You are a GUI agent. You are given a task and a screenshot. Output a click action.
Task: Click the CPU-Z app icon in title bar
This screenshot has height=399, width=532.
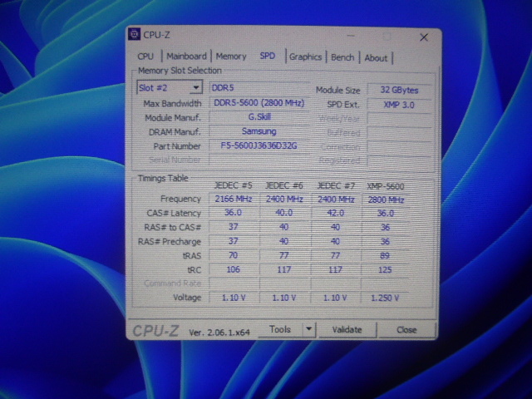[135, 34]
